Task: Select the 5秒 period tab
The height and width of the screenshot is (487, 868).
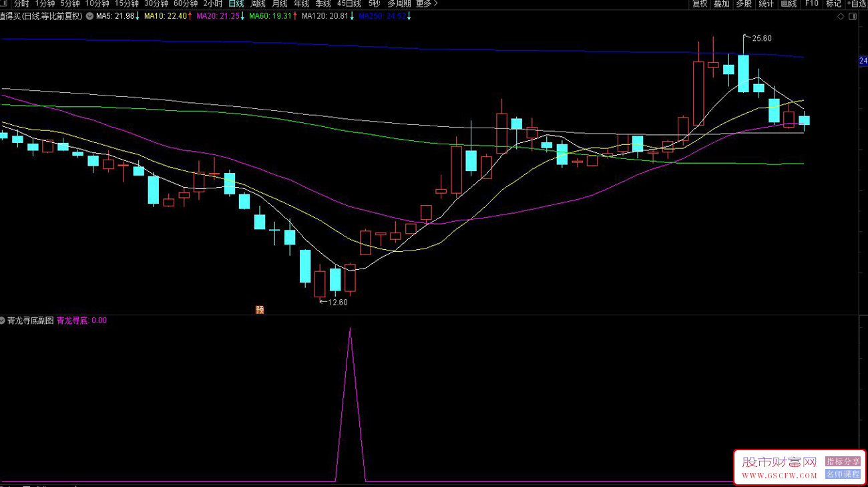Action: point(374,3)
